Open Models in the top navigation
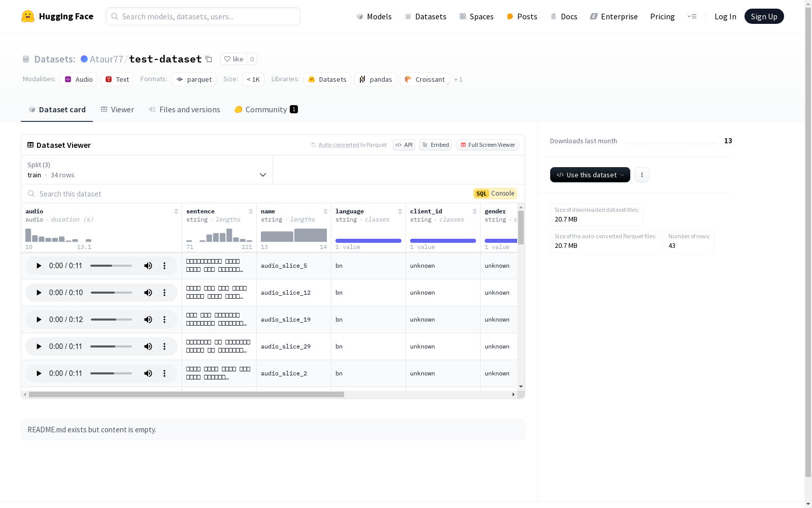 pyautogui.click(x=374, y=16)
